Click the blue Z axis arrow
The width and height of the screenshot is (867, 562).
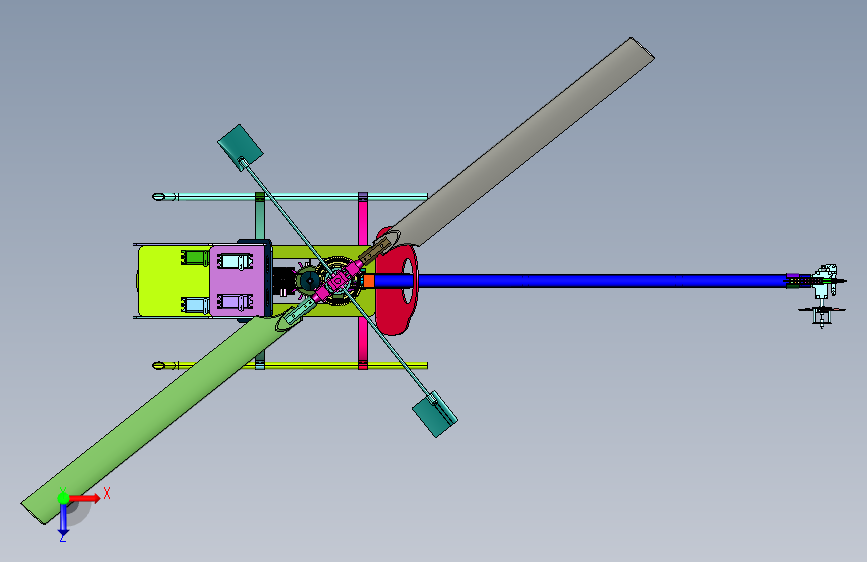click(x=63, y=519)
